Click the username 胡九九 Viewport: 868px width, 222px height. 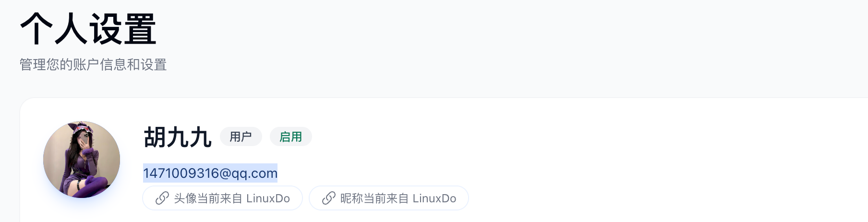(178, 137)
